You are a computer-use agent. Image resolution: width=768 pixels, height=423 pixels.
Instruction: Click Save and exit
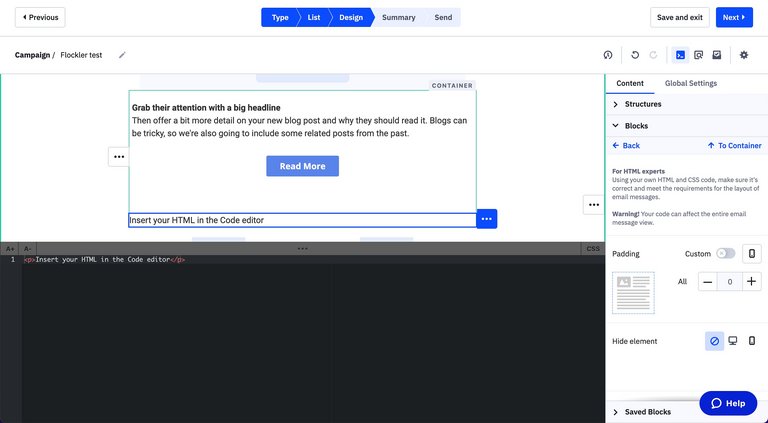(680, 18)
